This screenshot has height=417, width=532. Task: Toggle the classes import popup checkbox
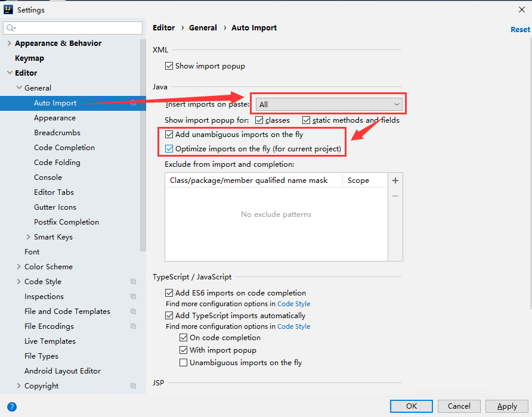[x=259, y=120]
